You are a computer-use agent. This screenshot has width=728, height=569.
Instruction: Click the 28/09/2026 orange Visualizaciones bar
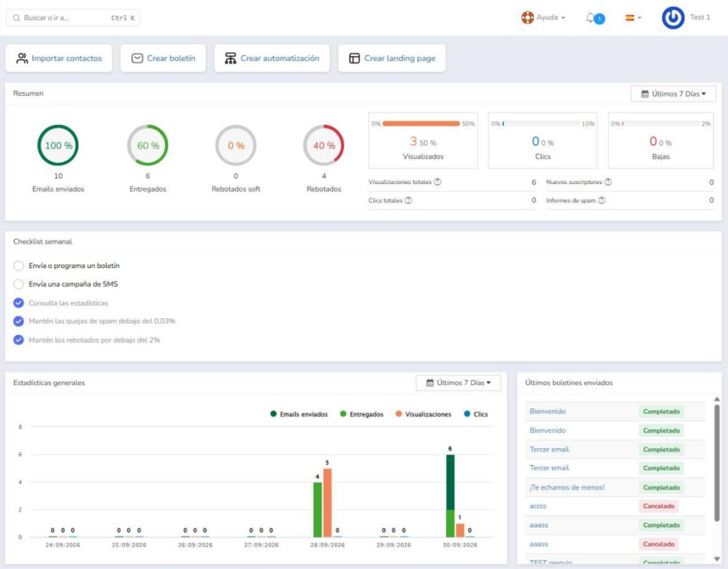[x=327, y=503]
